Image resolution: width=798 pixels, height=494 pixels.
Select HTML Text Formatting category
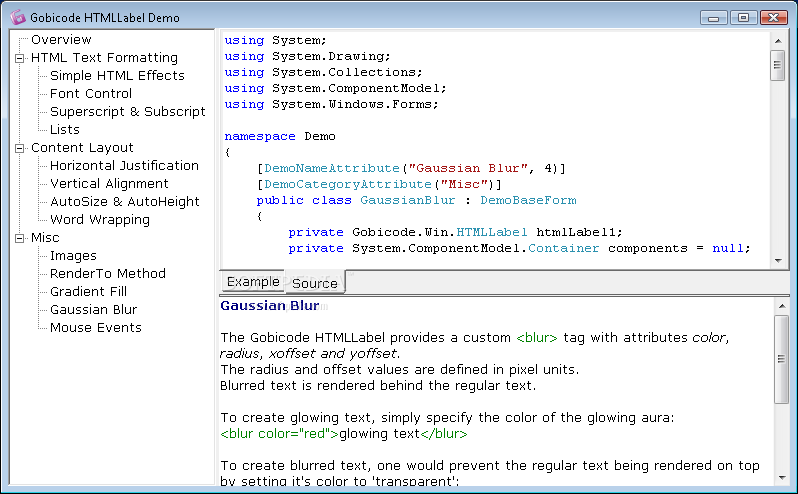tap(104, 57)
